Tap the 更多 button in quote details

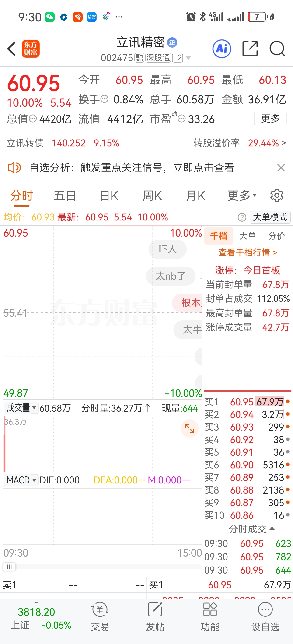[x=270, y=119]
